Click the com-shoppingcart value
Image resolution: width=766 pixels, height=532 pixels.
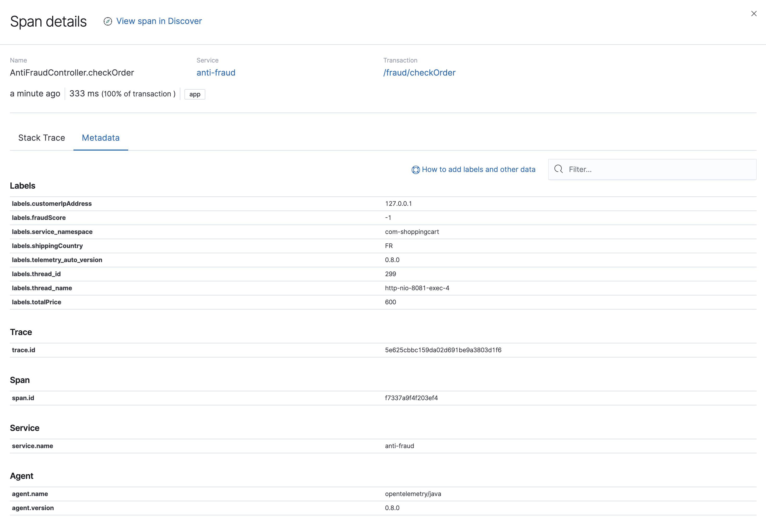412,232
